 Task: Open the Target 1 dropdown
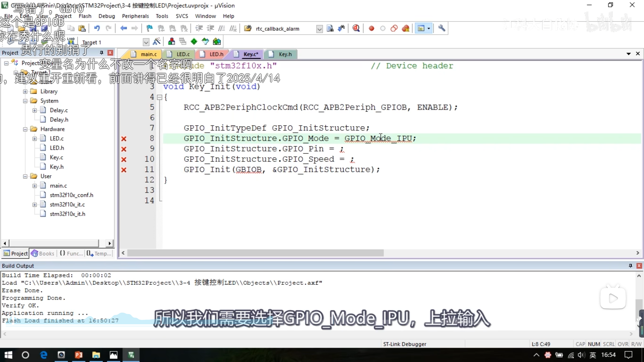146,42
